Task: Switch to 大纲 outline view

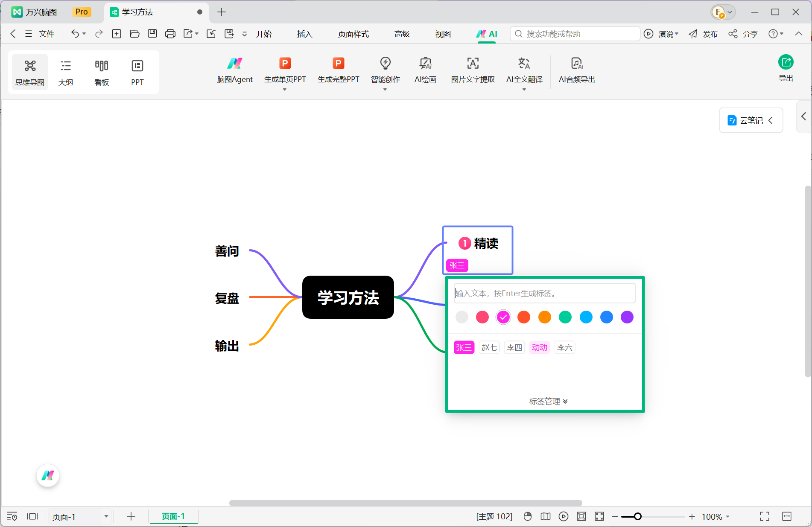Action: (66, 72)
